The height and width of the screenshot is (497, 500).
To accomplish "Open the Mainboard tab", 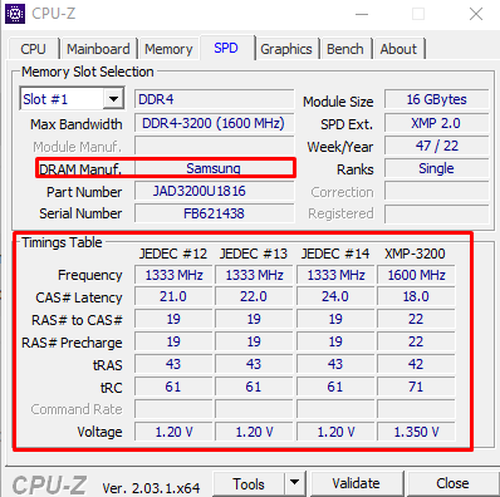I will [98, 49].
